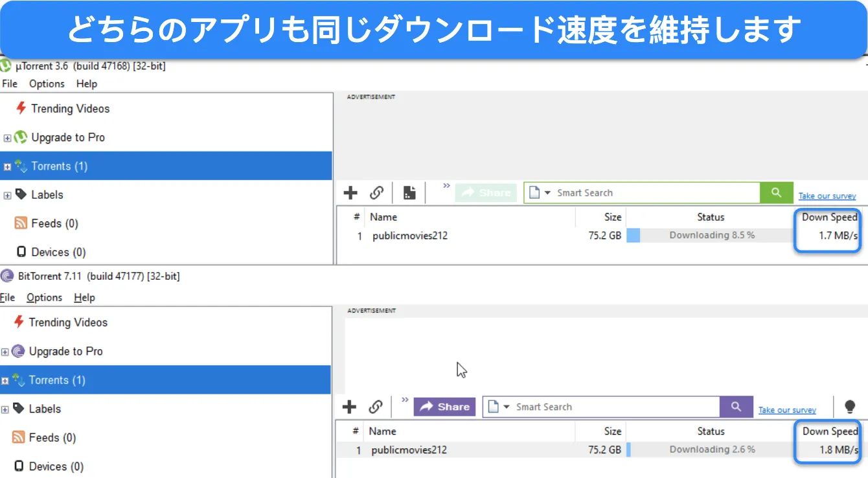The image size is (868, 478).
Task: Expand Labels node in BitTorrent sidebar
Action: [5, 409]
